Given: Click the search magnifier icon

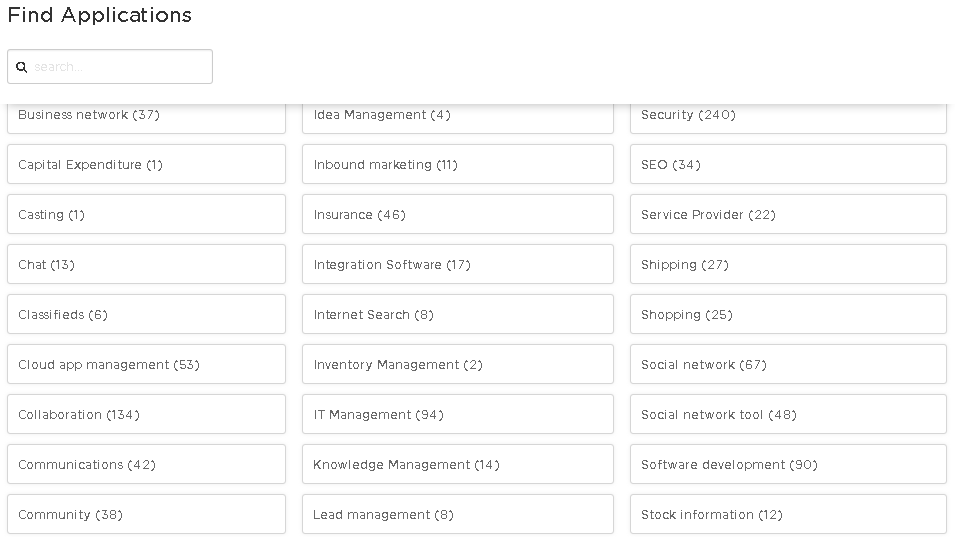Looking at the screenshot, I should 21,67.
